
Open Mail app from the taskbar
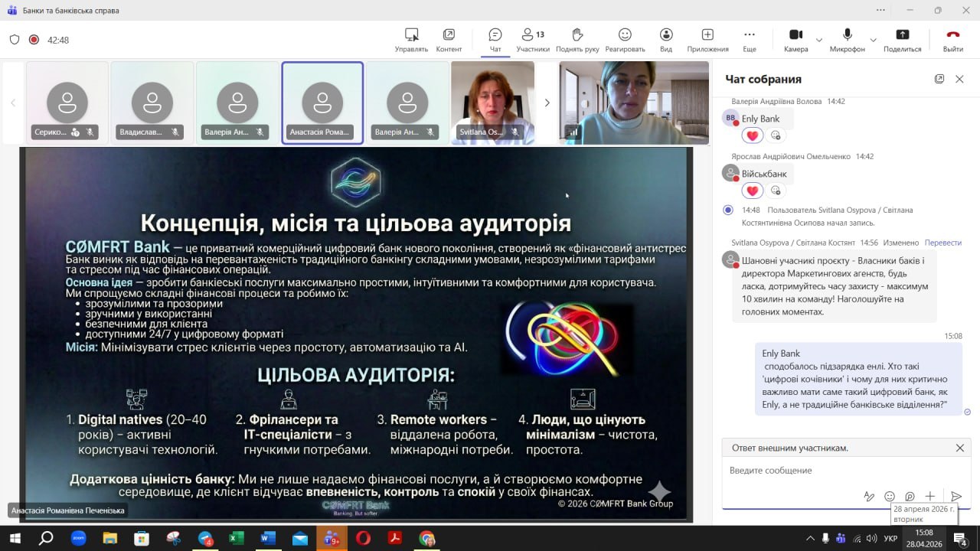(x=300, y=538)
